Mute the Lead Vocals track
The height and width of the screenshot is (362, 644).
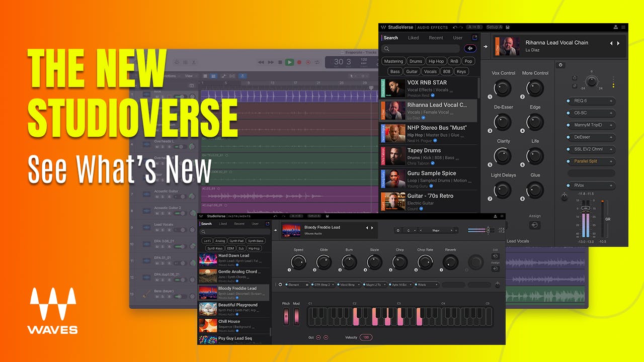(157, 230)
